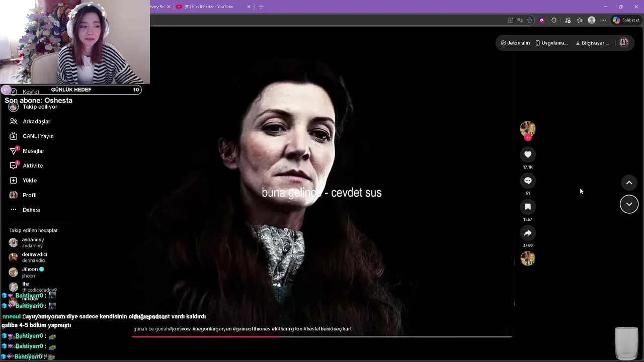Open Takip ediliyor feed
This screenshot has width=644, height=362.
(40, 107)
